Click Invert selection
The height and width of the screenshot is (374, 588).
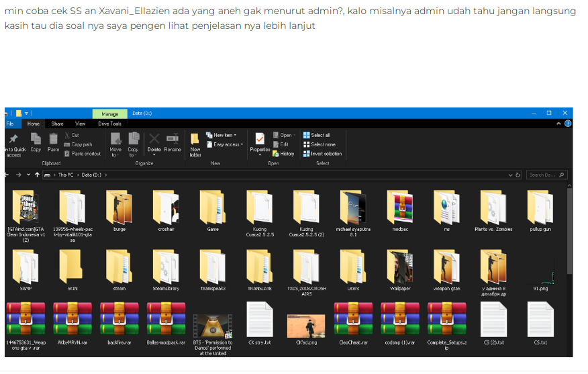(322, 154)
